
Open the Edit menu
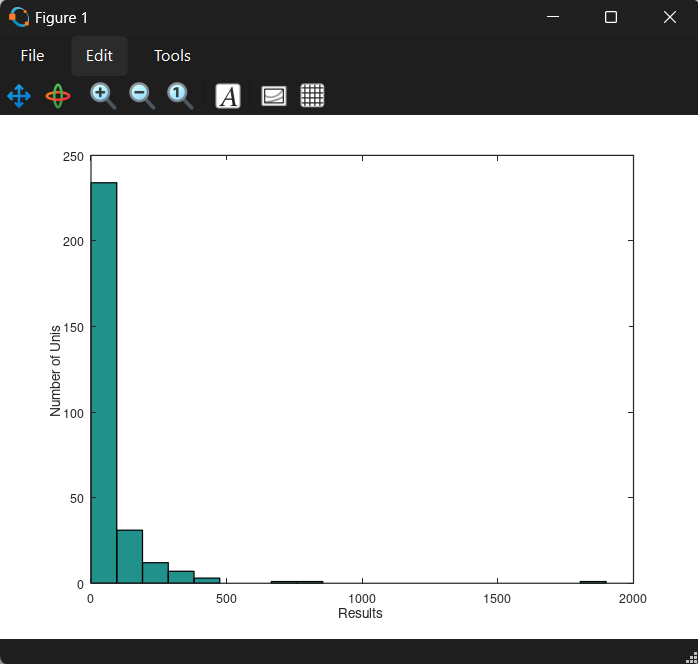coord(99,56)
